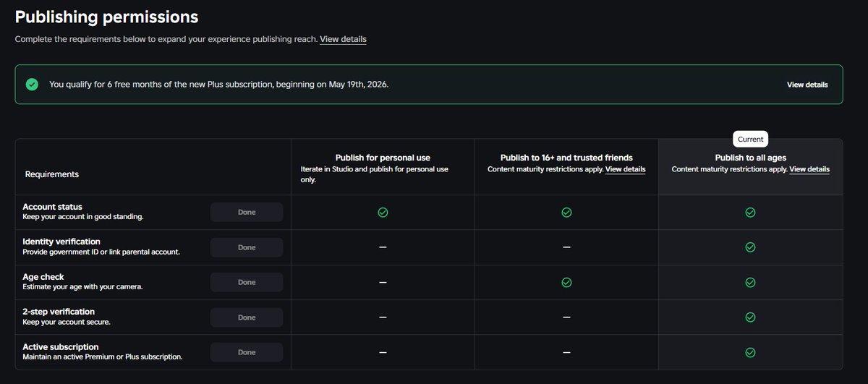This screenshot has height=384, width=868.
Task: Click the Done button for 2-step verification
Action: click(247, 317)
